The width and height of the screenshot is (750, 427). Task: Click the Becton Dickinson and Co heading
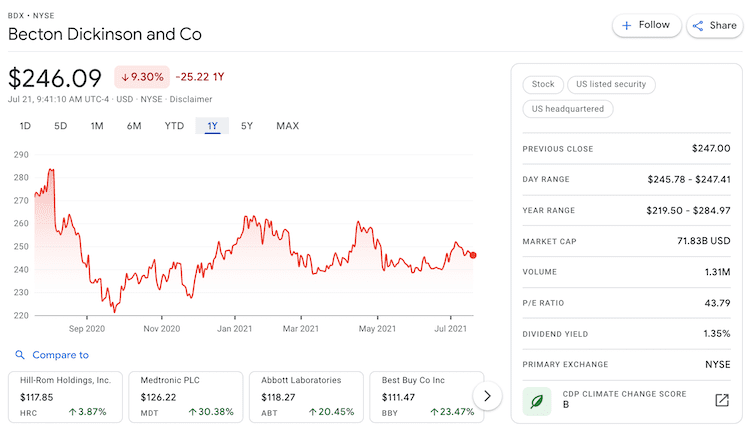[x=105, y=34]
